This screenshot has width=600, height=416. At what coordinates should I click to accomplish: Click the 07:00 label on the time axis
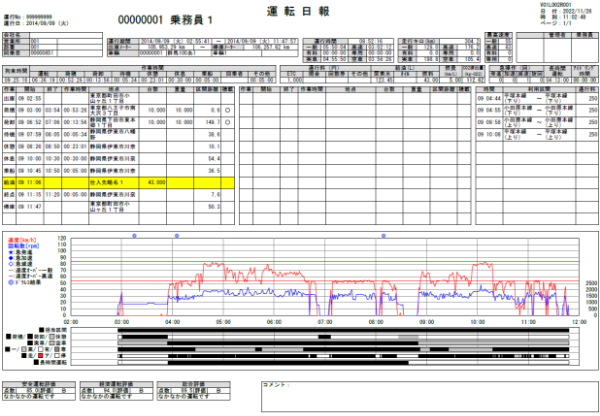click(x=325, y=322)
